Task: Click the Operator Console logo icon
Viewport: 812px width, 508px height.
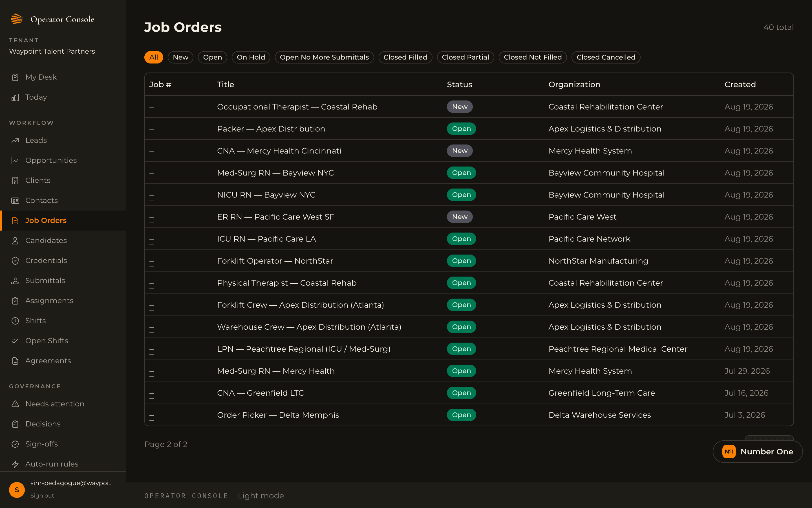Action: [17, 19]
